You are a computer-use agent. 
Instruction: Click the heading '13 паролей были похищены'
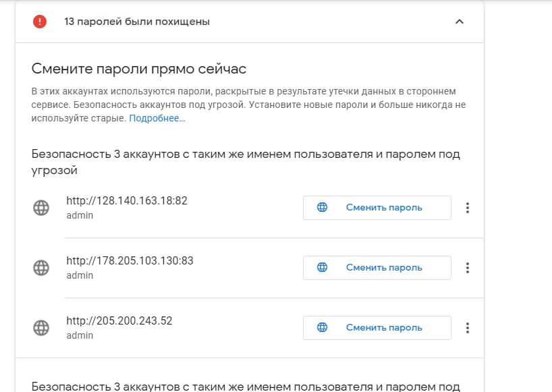137,22
